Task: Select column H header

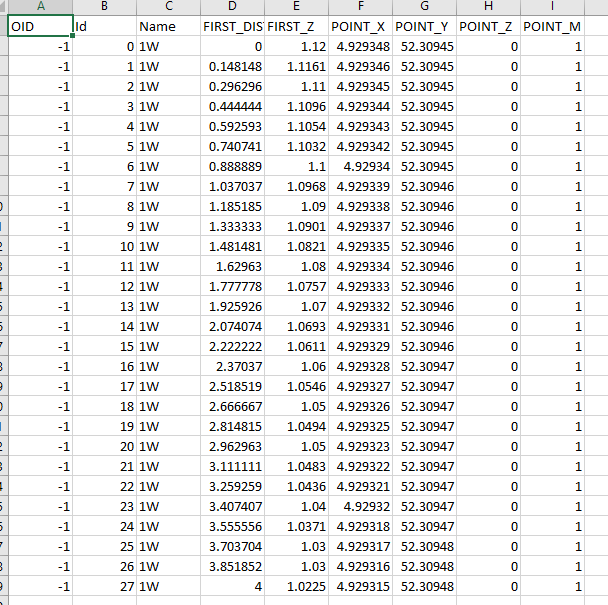Action: pos(489,7)
